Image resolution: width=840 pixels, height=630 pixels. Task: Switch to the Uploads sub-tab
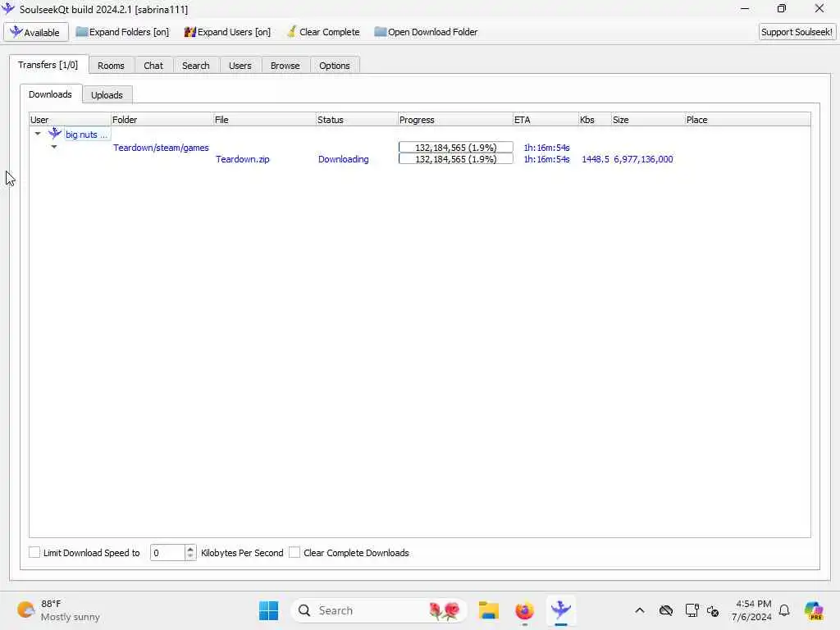(107, 95)
